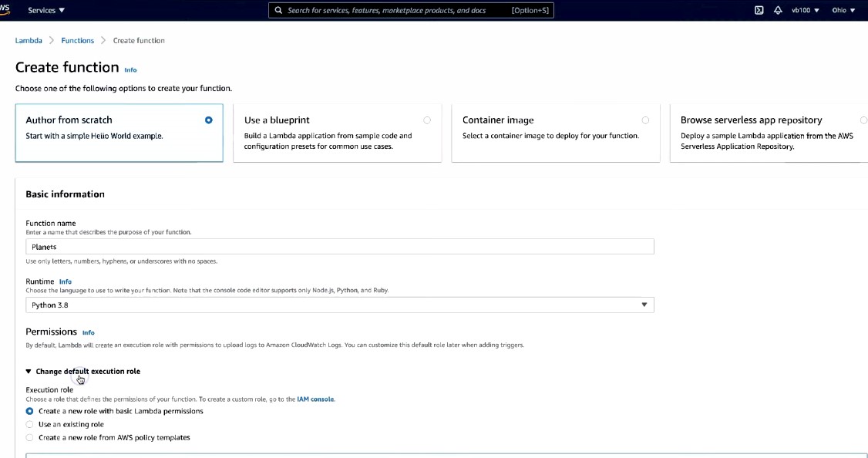Collapse Change default execution role section
868x458 pixels.
click(x=83, y=371)
